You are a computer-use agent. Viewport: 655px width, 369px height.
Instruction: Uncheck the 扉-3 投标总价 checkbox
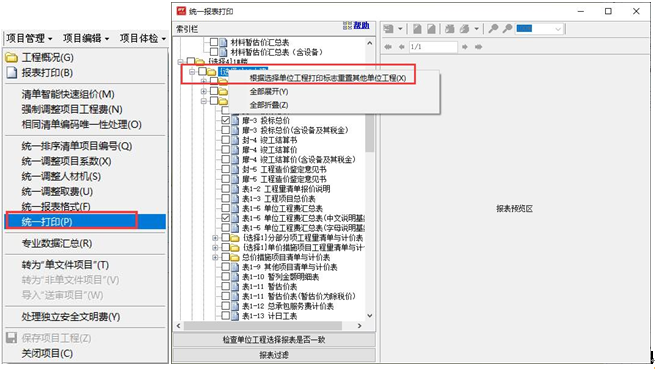tap(226, 120)
